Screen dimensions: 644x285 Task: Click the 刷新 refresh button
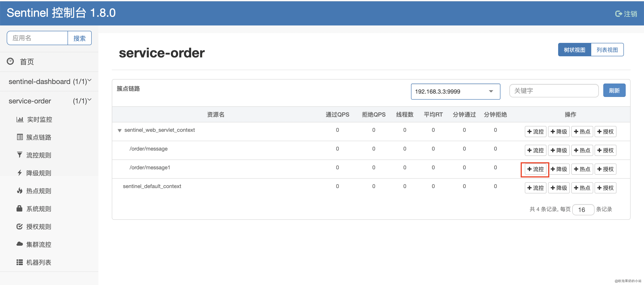tap(614, 90)
